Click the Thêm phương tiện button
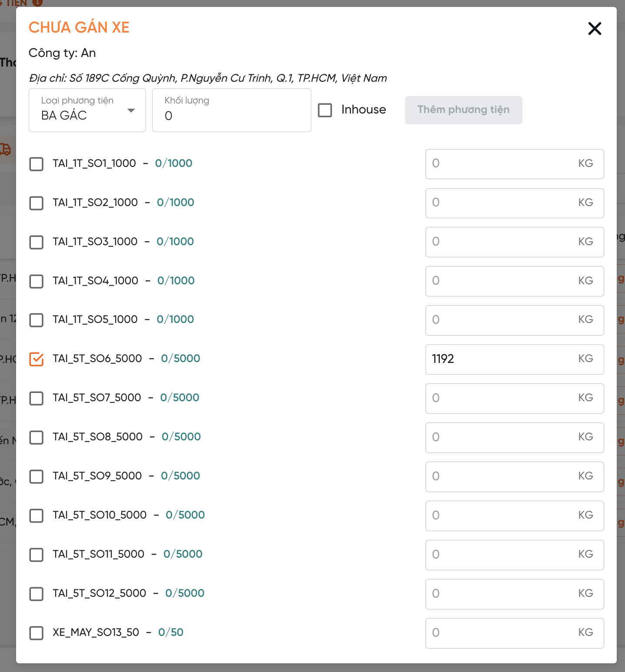The height and width of the screenshot is (672, 625). [x=464, y=110]
